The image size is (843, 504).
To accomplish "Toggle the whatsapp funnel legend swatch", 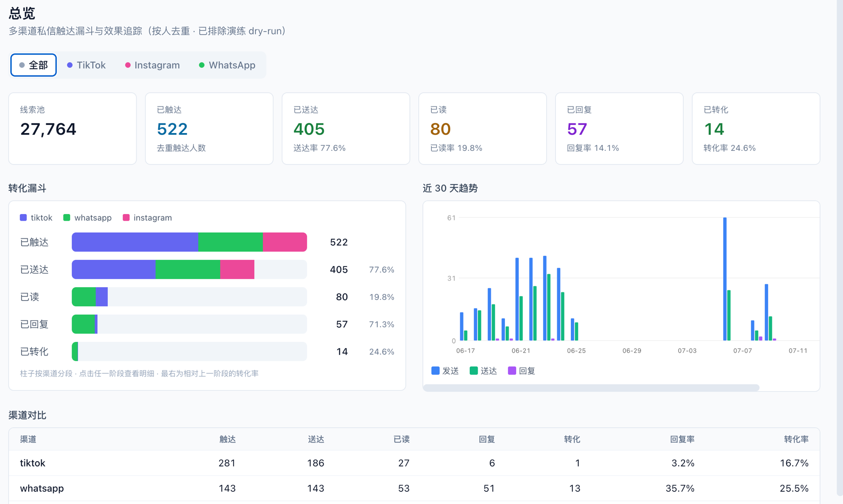I will coord(67,218).
